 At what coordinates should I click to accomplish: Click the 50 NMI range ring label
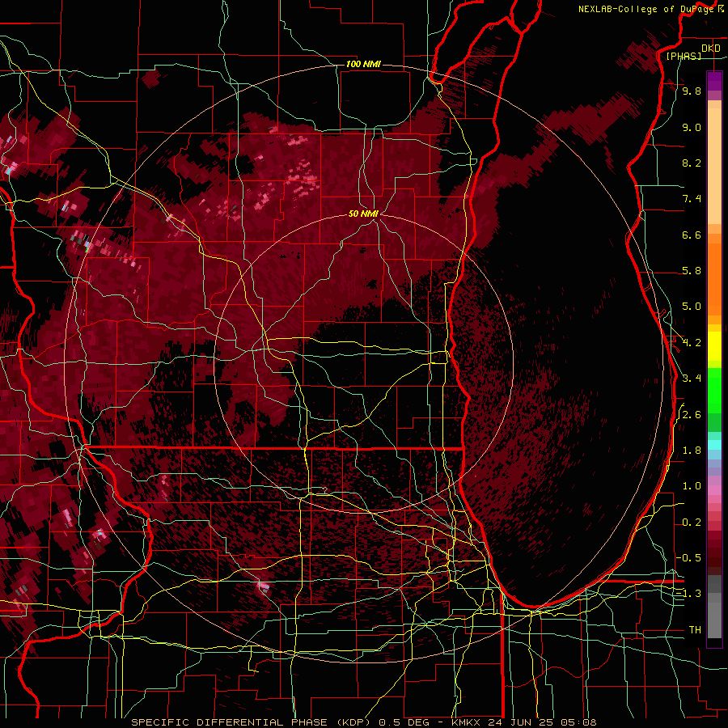(x=363, y=214)
